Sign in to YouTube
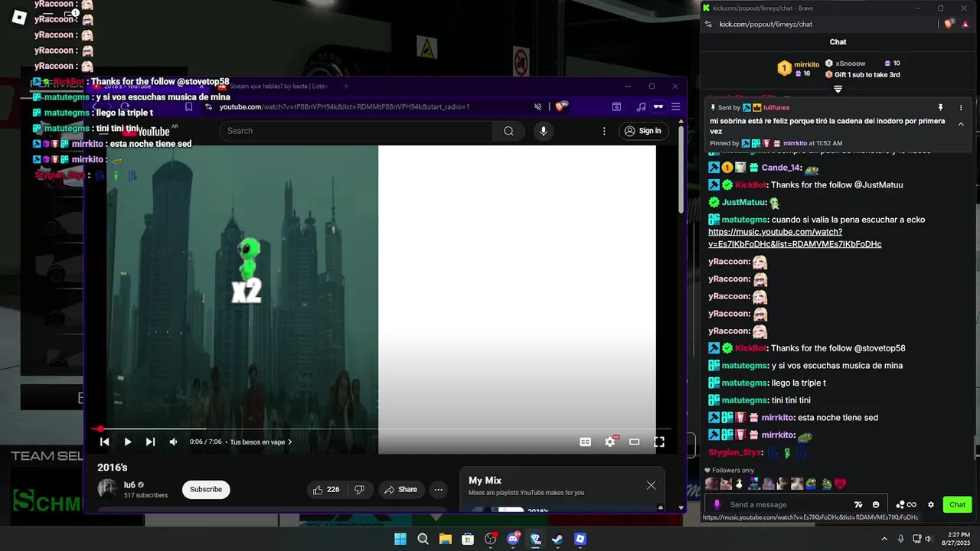Screen dimensions: 980x551 (643, 131)
